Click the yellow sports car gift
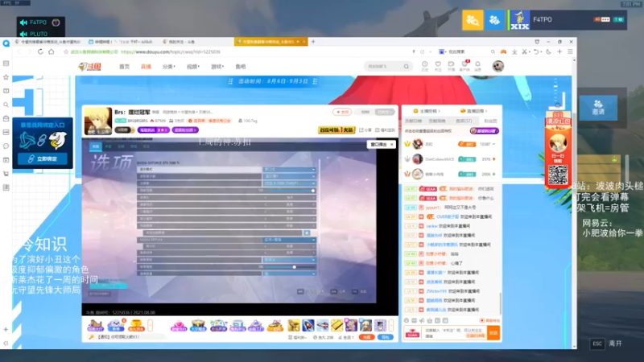 click(275, 326)
